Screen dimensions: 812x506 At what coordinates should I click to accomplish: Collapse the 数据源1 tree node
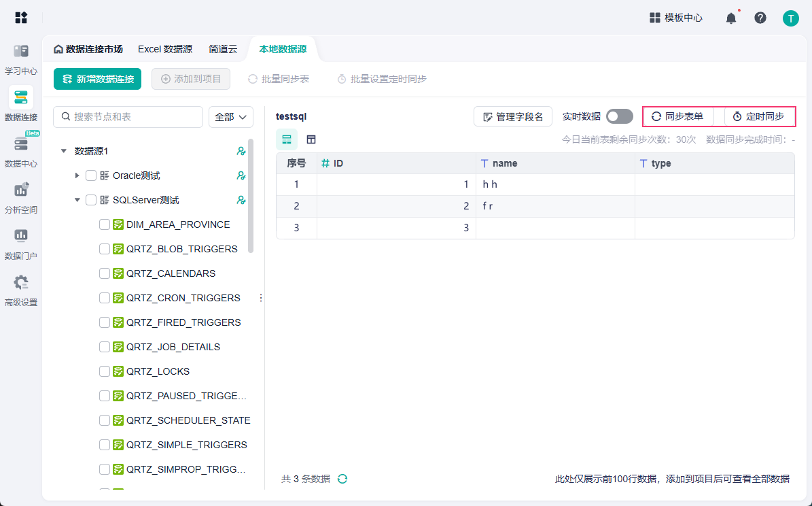pyautogui.click(x=64, y=151)
